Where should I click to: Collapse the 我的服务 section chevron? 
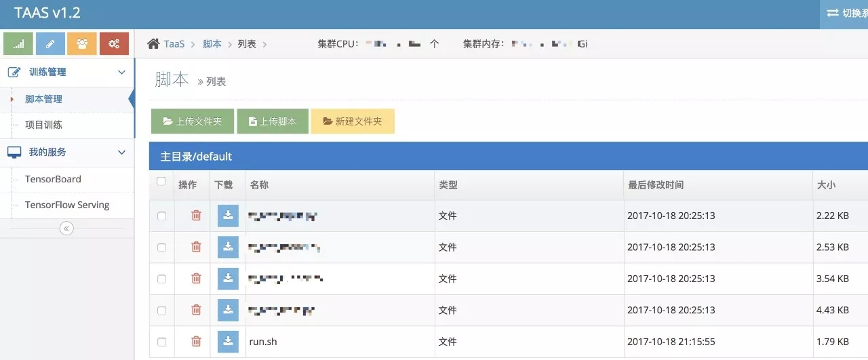[122, 153]
